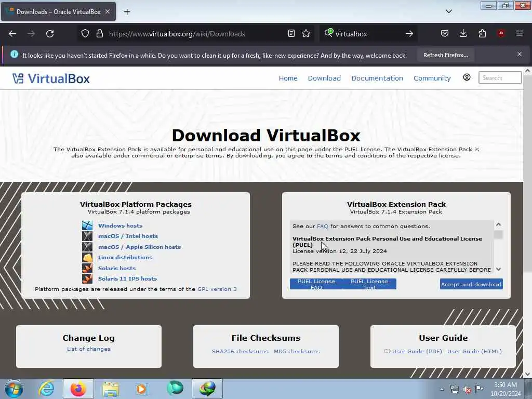This screenshot has height=399, width=532.
Task: Open the List of changes link
Action: pyautogui.click(x=88, y=349)
